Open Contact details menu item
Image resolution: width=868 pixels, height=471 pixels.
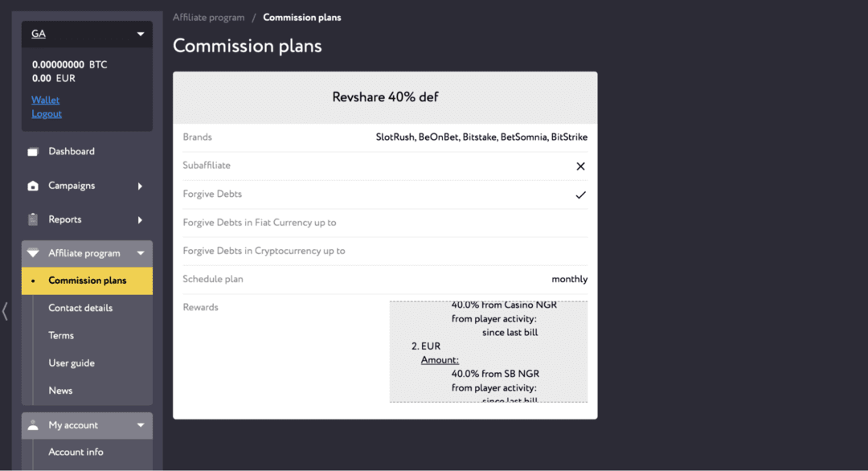pyautogui.click(x=80, y=309)
